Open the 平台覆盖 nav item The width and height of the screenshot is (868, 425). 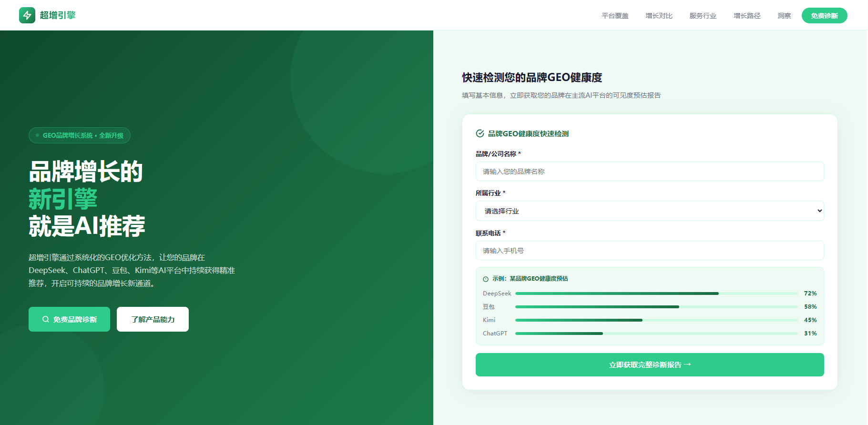click(x=615, y=16)
